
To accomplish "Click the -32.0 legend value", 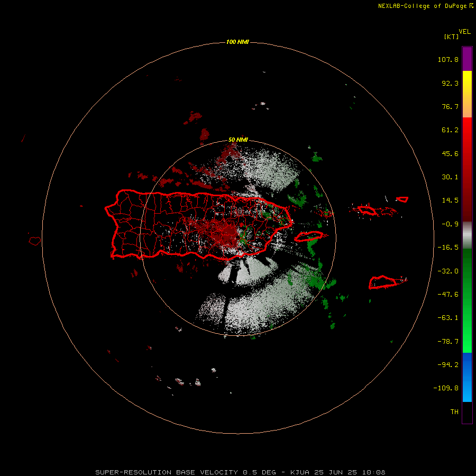I will point(448,271).
